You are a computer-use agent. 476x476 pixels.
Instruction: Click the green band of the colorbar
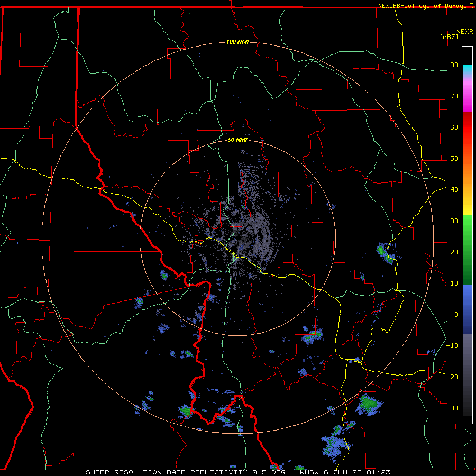(467, 250)
